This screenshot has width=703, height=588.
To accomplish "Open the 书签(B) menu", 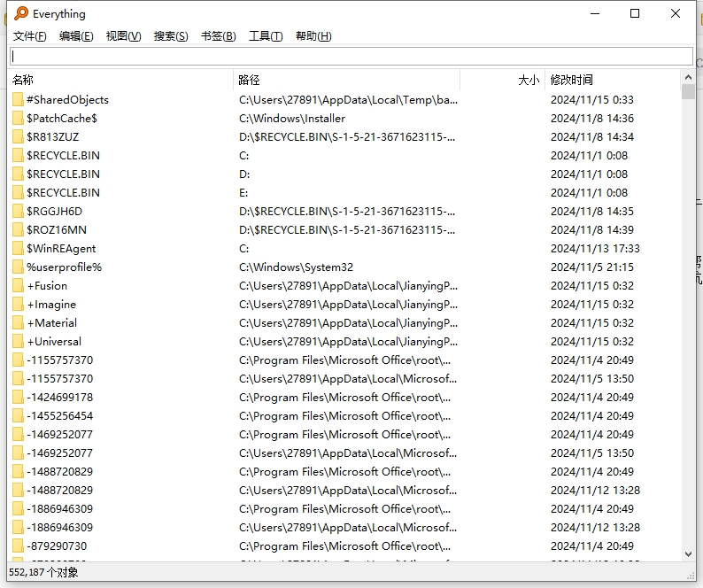I will [x=219, y=36].
